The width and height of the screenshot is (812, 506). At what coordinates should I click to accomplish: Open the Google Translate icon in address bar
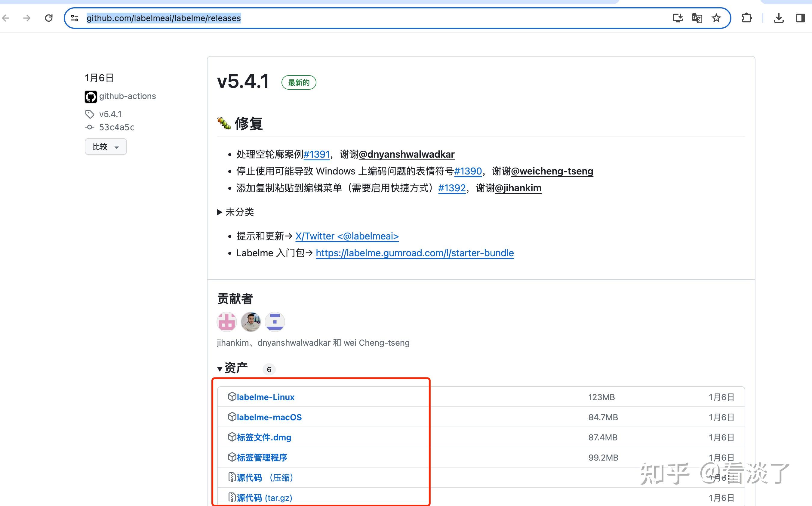coord(697,18)
